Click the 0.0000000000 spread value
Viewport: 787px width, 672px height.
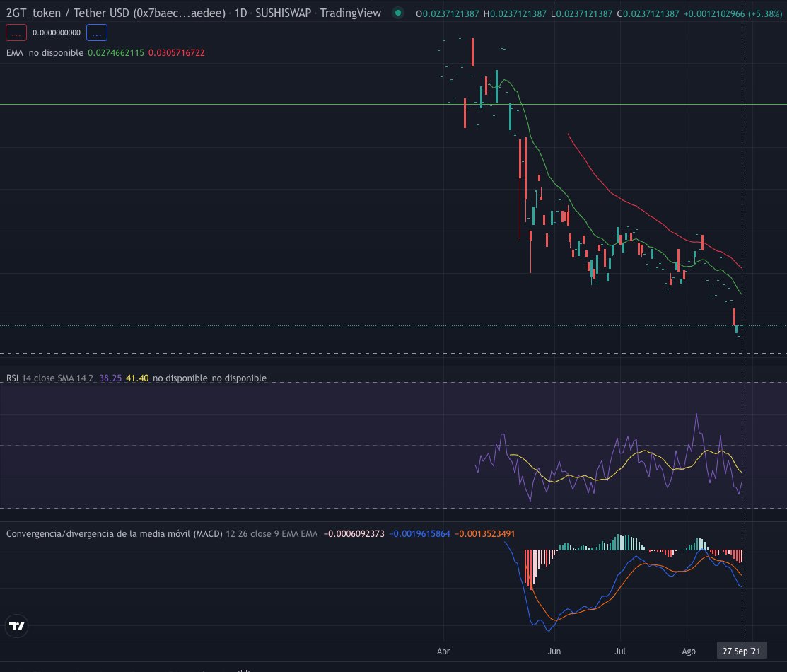tap(57, 33)
